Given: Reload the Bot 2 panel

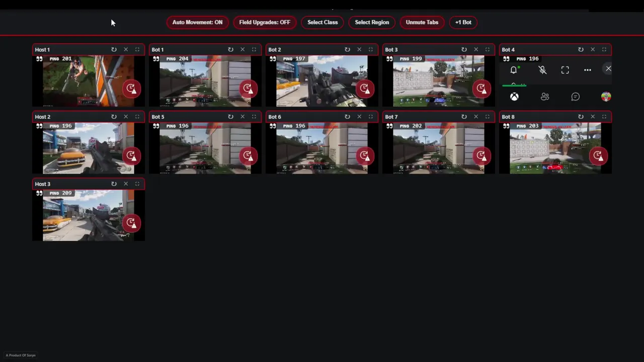Looking at the screenshot, I should (x=347, y=49).
